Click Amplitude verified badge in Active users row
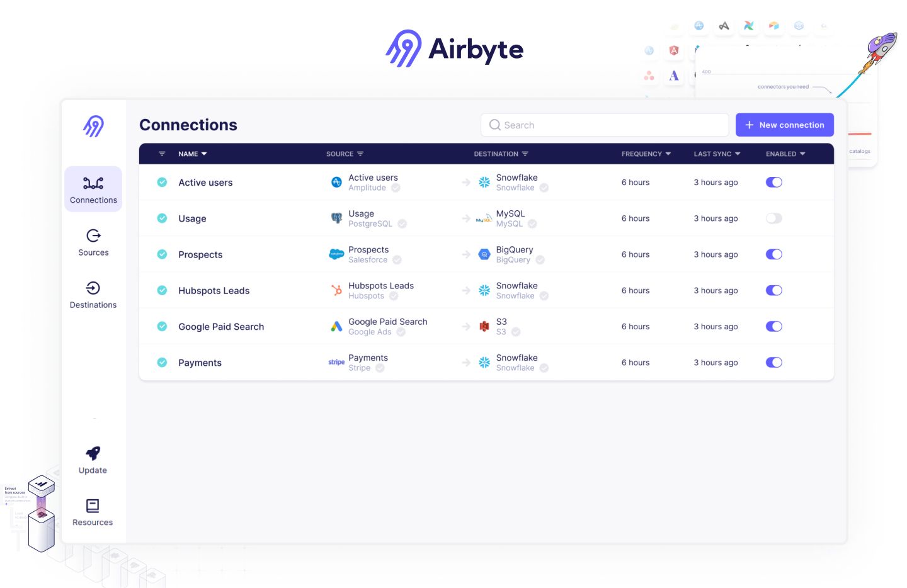This screenshot has height=588, width=907. click(396, 188)
